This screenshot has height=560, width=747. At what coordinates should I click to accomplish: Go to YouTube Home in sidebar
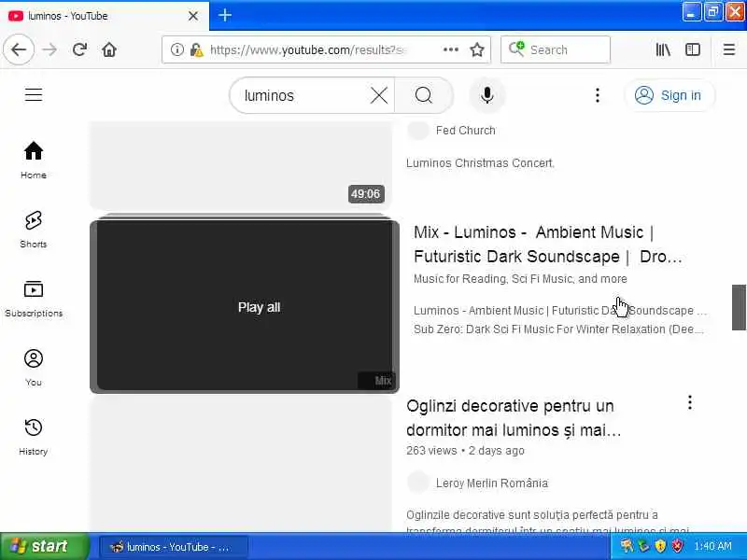[34, 161]
